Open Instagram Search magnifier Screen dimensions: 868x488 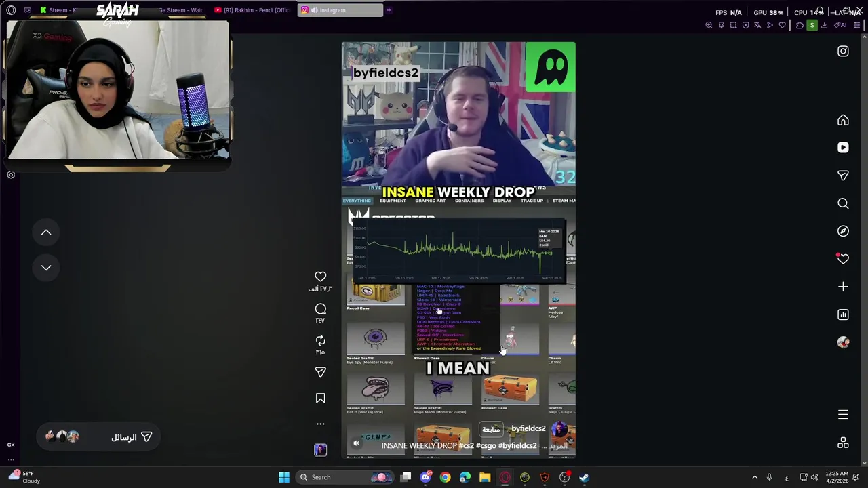[843, 203]
